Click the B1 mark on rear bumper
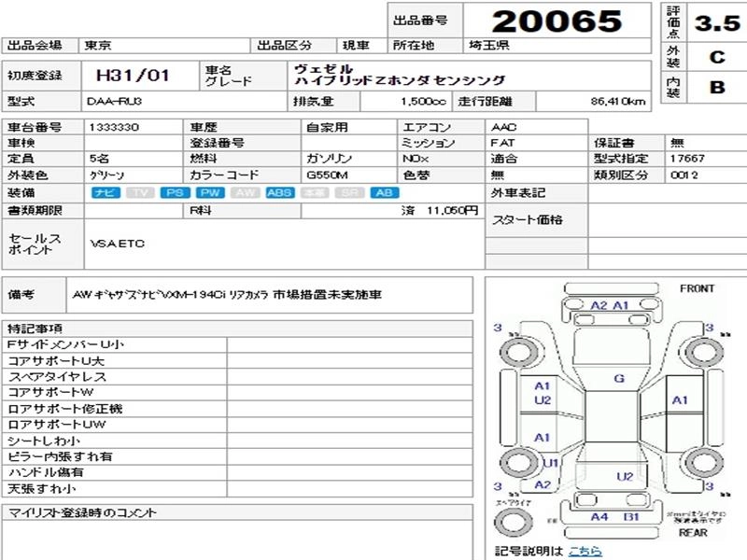This screenshot has width=747, height=560. 631,517
